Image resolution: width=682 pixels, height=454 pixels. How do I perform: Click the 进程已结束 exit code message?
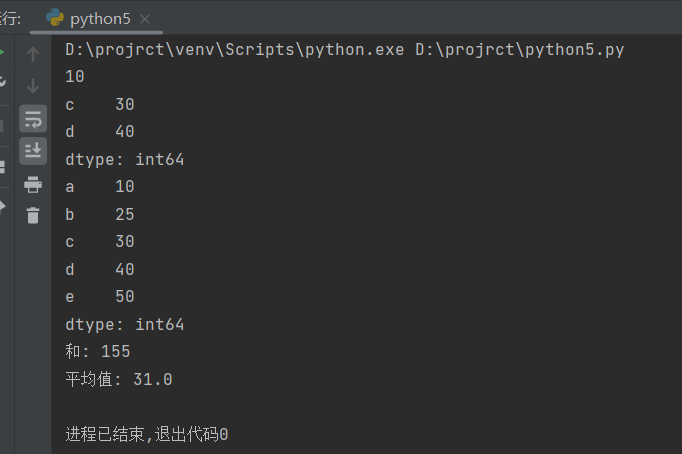click(147, 434)
